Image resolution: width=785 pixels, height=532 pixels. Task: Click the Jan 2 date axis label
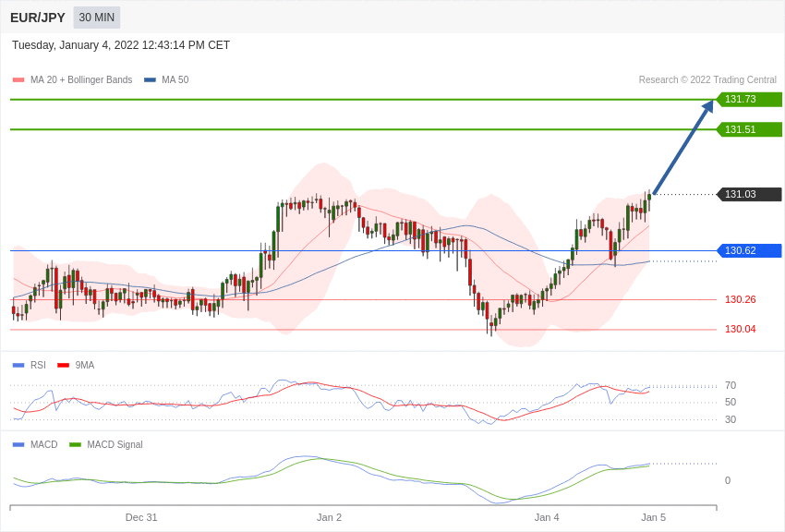329,517
